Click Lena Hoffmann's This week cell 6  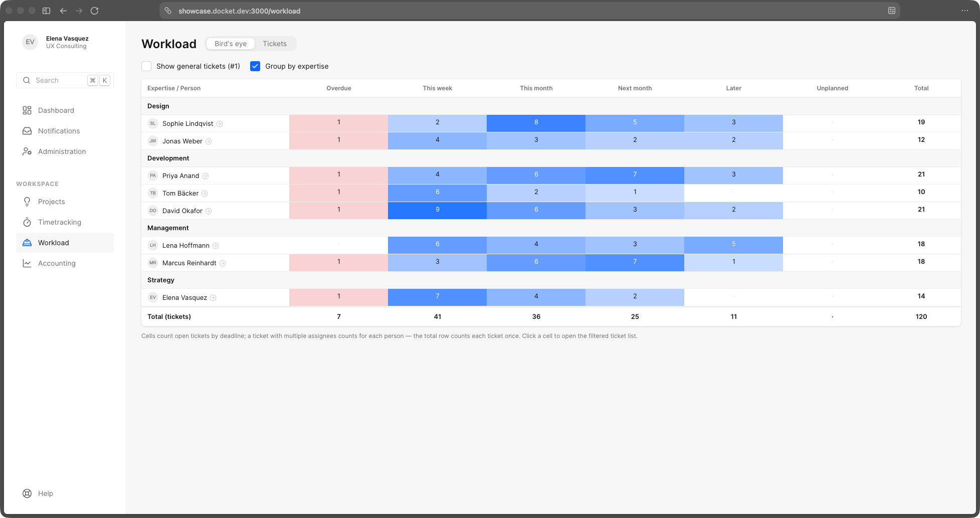(x=437, y=245)
